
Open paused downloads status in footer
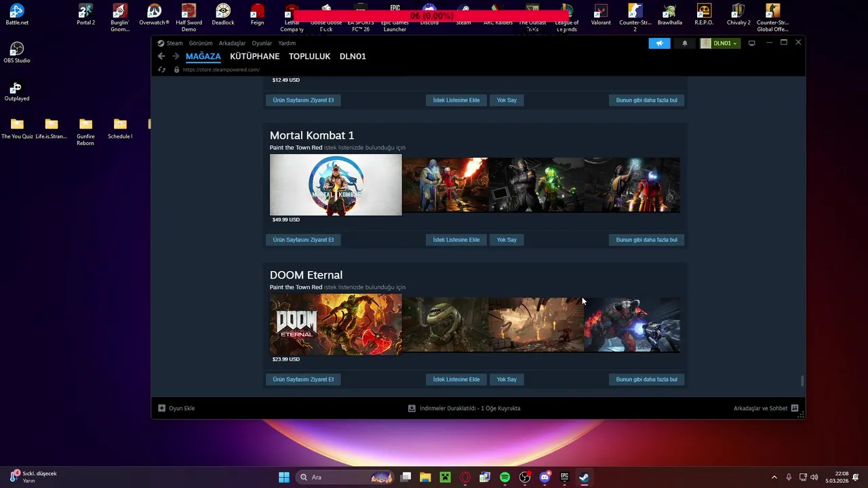(464, 408)
